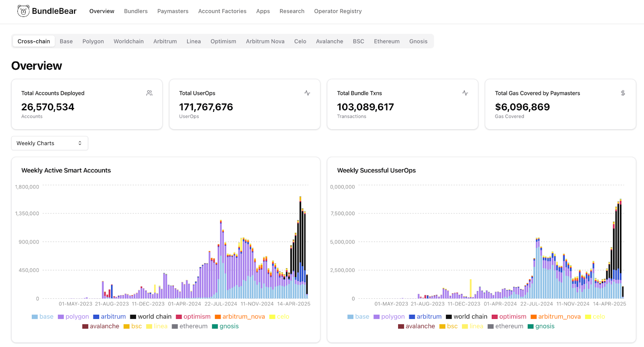644x347 pixels.
Task: Toggle bsc in Successful UserOps legend
Action: pyautogui.click(x=448, y=326)
